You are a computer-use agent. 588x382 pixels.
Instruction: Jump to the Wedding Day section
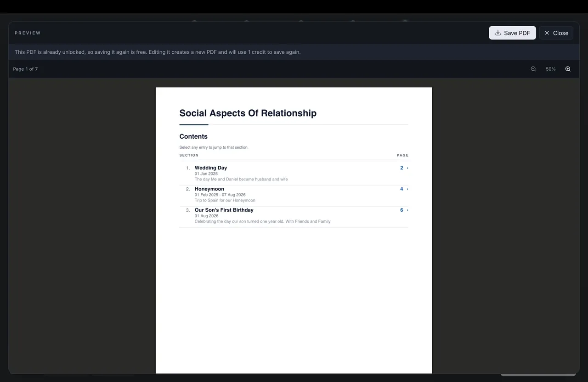[211, 168]
